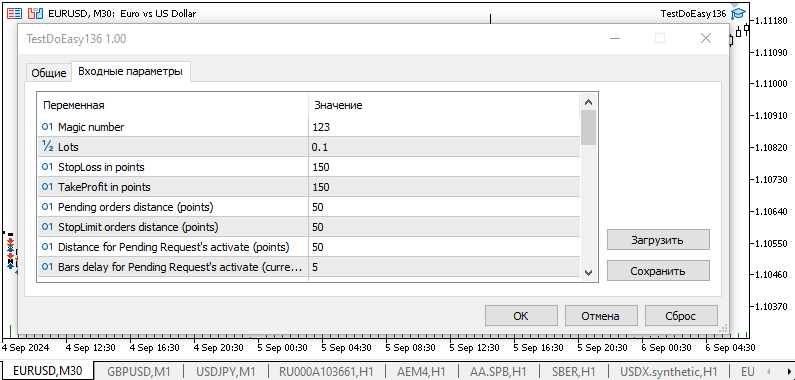The width and height of the screenshot is (795, 380).
Task: Edit the StopLoss in points value 150
Action: 444,167
